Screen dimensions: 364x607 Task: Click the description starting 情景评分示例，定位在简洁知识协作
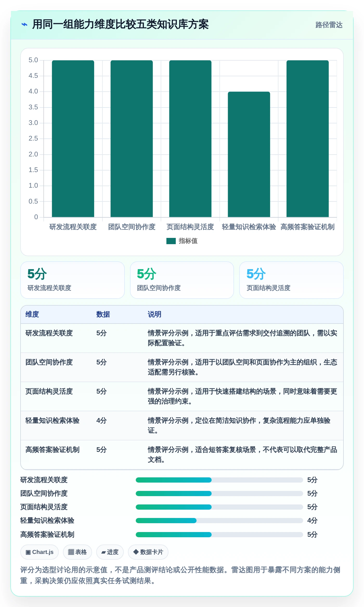[x=239, y=426]
